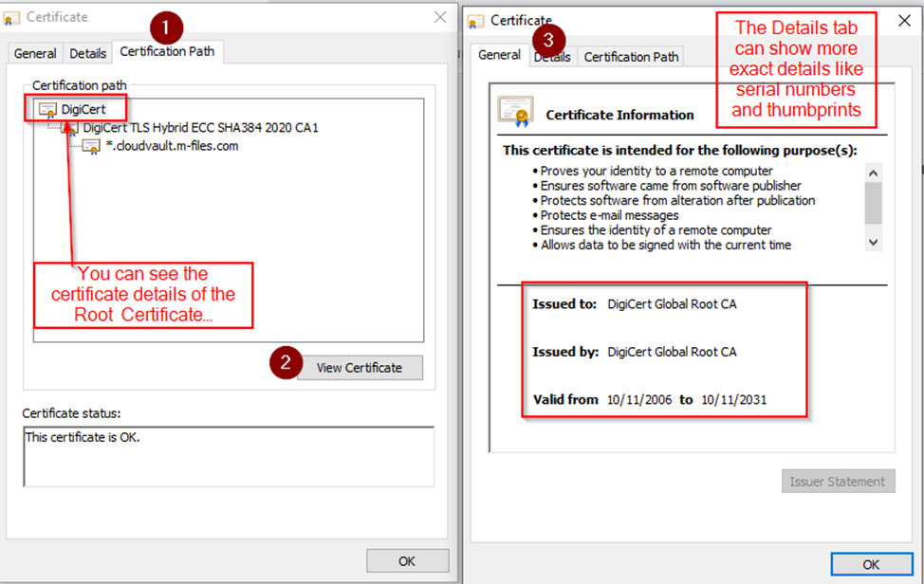
Task: Click the Issued by DigiCert Global Root CA value
Action: point(672,352)
